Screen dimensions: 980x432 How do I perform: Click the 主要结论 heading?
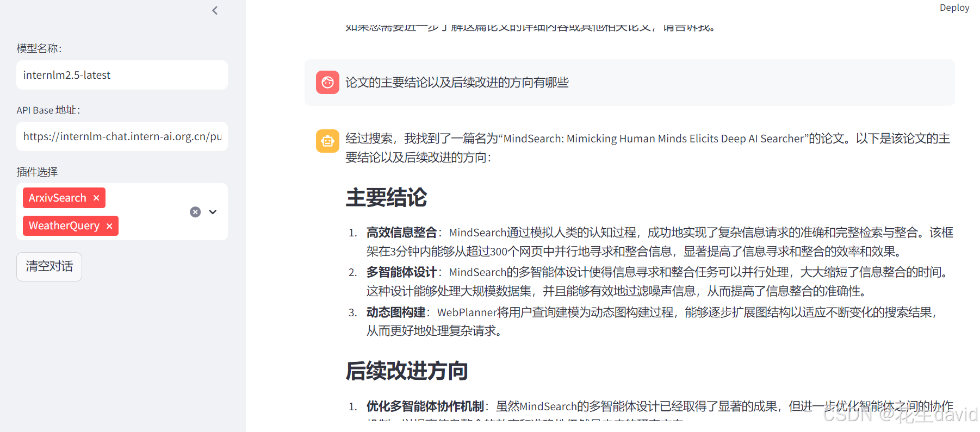click(x=386, y=198)
